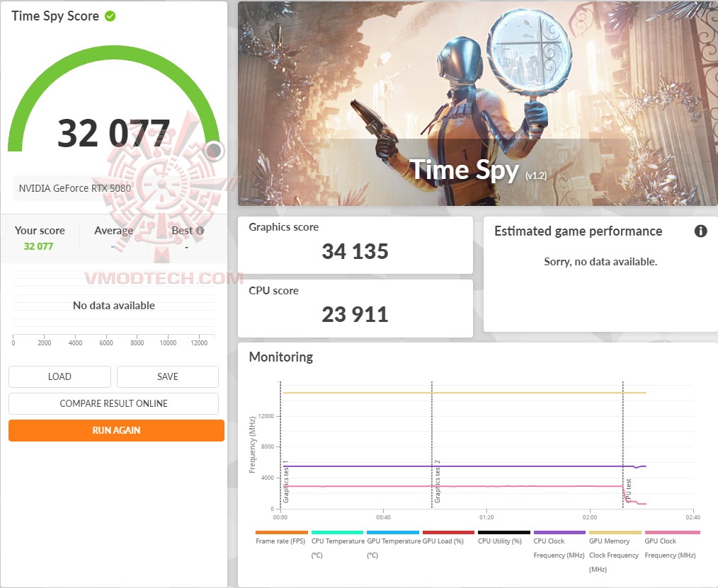Click the 01:20 time axis label

[486, 517]
